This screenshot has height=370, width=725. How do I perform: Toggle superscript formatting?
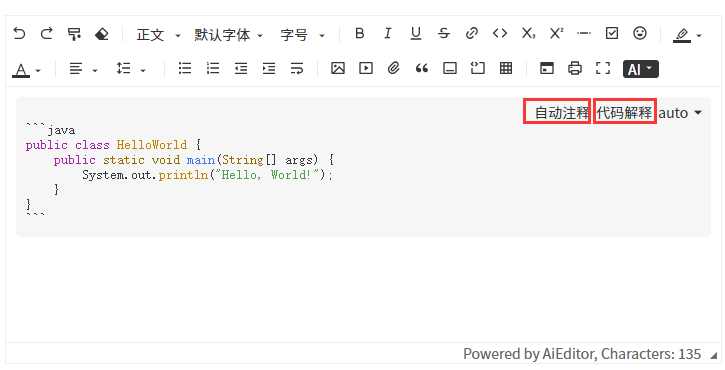(x=556, y=33)
